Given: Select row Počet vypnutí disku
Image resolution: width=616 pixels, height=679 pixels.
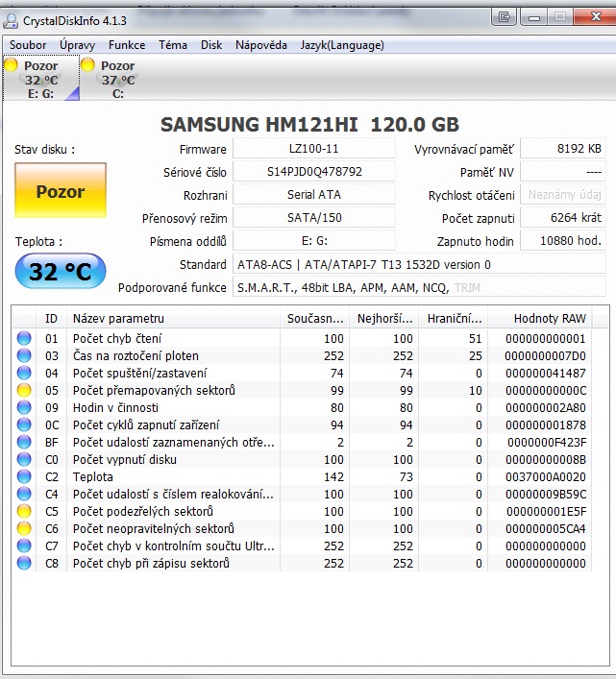Looking at the screenshot, I should point(303,459).
